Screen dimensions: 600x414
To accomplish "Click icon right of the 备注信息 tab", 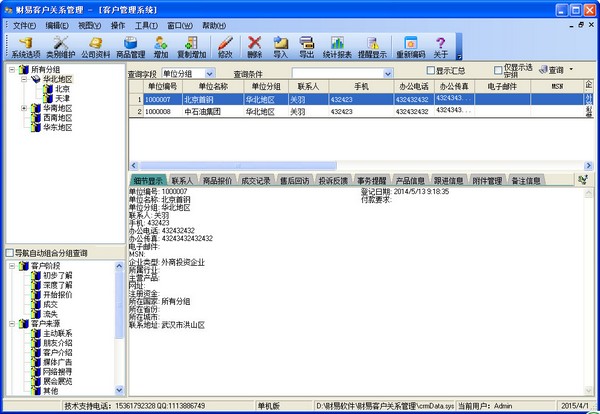I will (583, 179).
